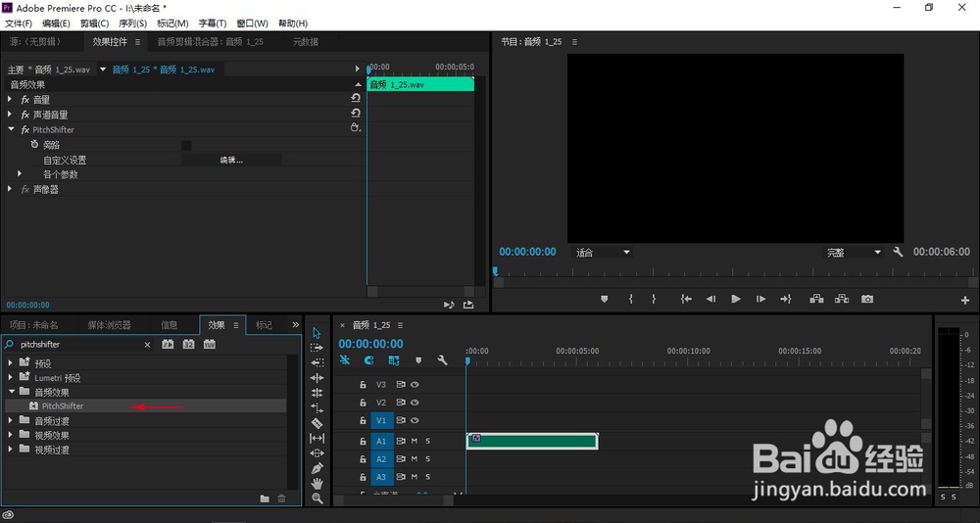Toggle V2 track output eye
This screenshot has width=980, height=523.
coord(415,403)
